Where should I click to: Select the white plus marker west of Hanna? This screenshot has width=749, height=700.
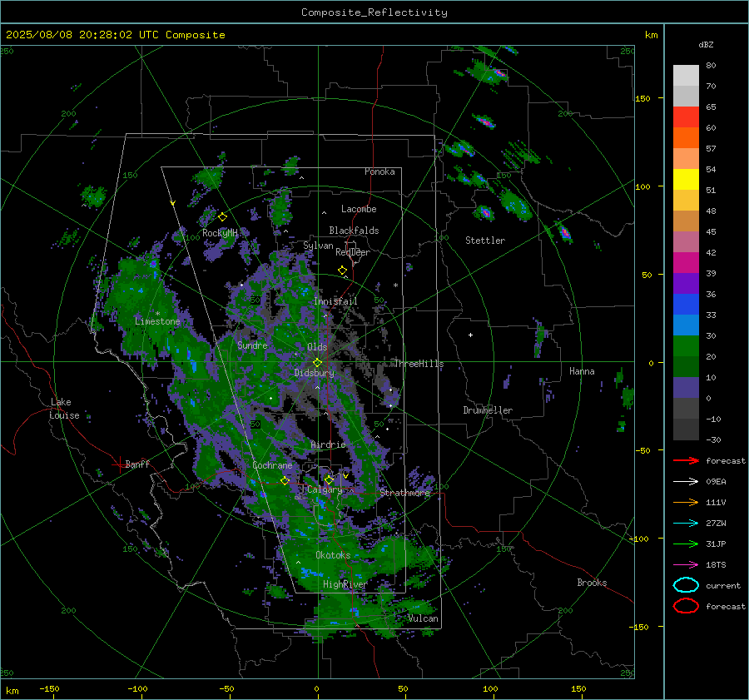click(470, 335)
